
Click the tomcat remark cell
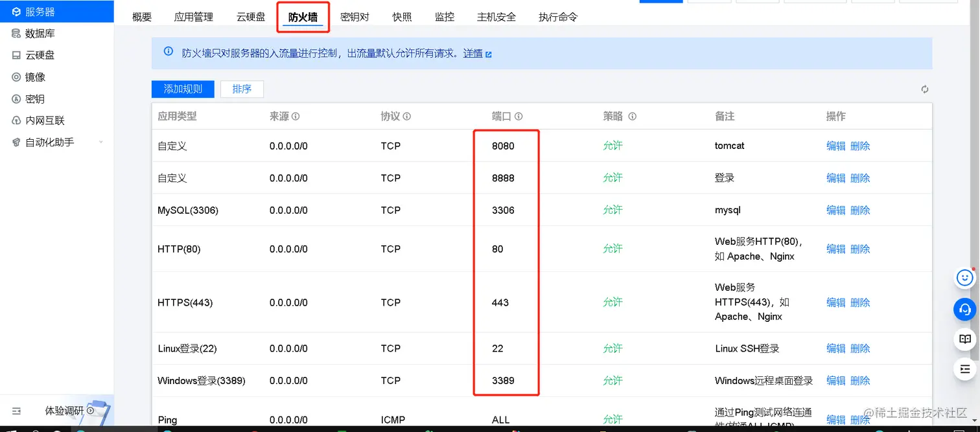coord(730,146)
